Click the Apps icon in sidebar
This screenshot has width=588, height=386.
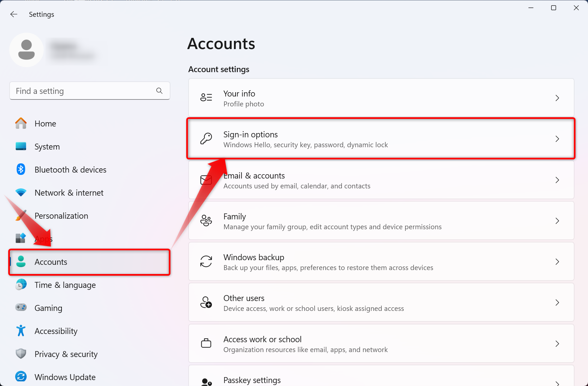(21, 238)
